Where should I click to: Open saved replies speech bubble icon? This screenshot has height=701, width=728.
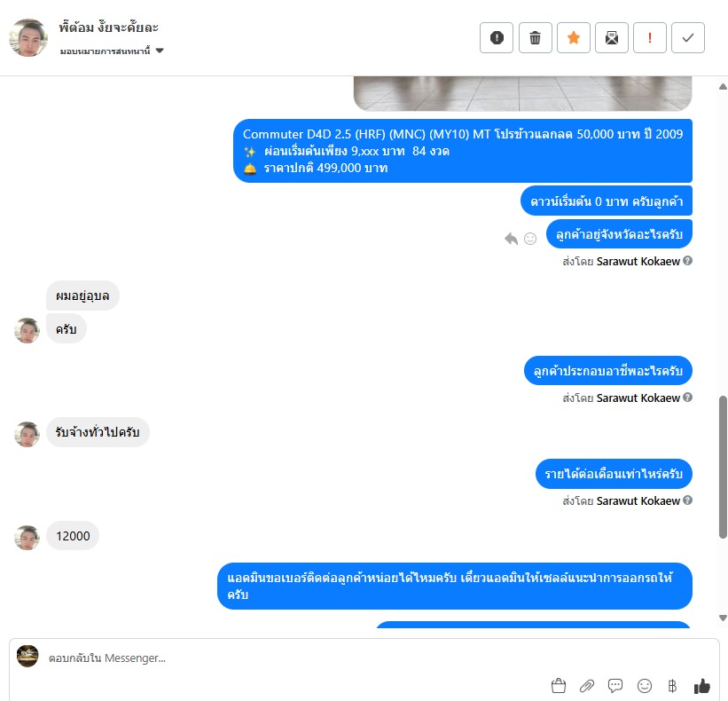[615, 686]
